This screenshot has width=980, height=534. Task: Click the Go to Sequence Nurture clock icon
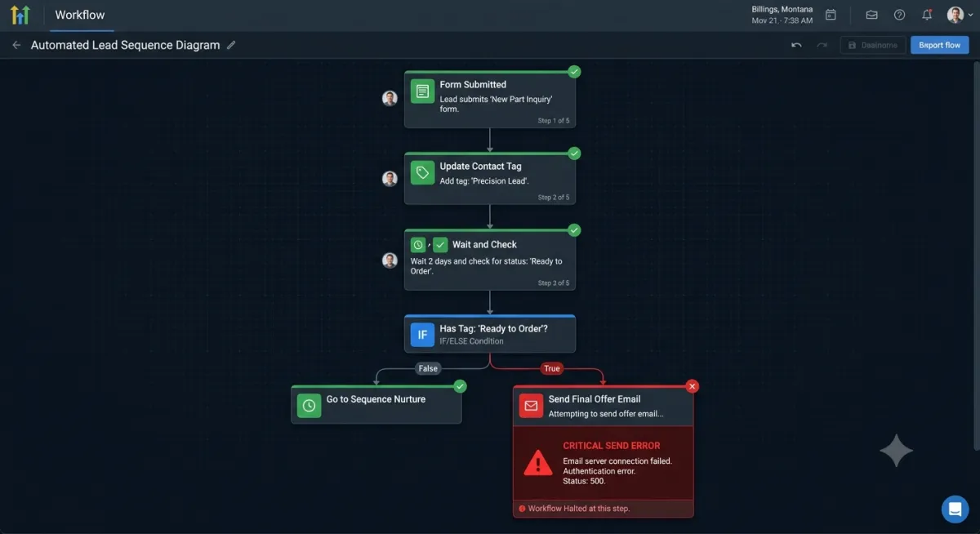click(x=309, y=406)
